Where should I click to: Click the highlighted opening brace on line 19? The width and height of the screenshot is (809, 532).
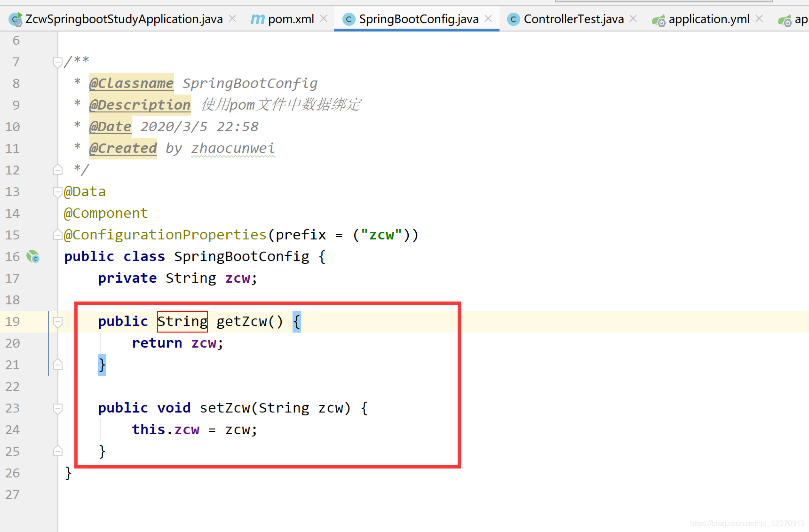point(297,322)
